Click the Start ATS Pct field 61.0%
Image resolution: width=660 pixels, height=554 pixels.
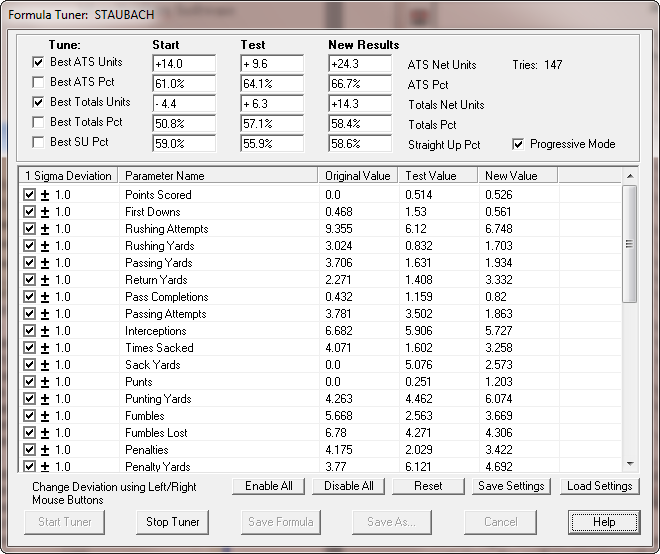point(184,84)
